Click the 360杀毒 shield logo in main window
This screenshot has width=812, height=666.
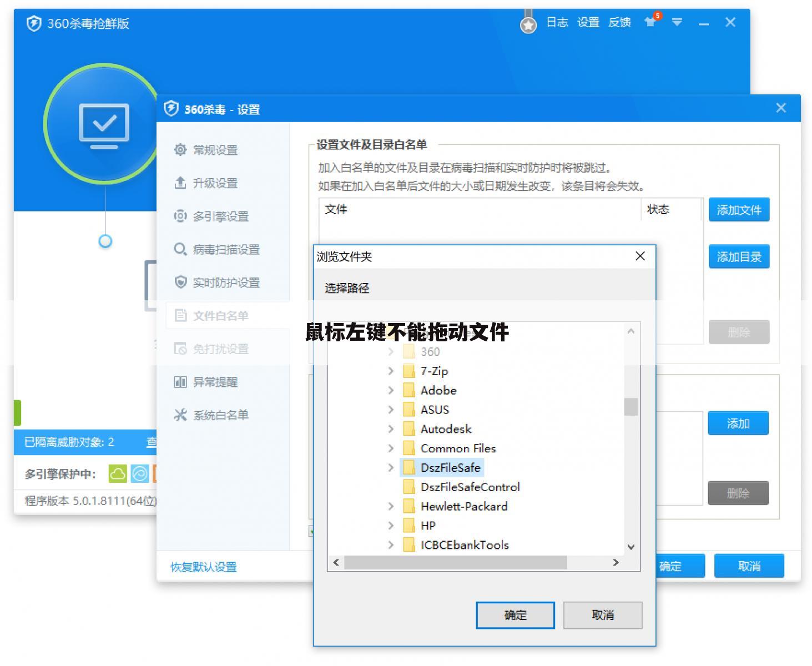[34, 23]
